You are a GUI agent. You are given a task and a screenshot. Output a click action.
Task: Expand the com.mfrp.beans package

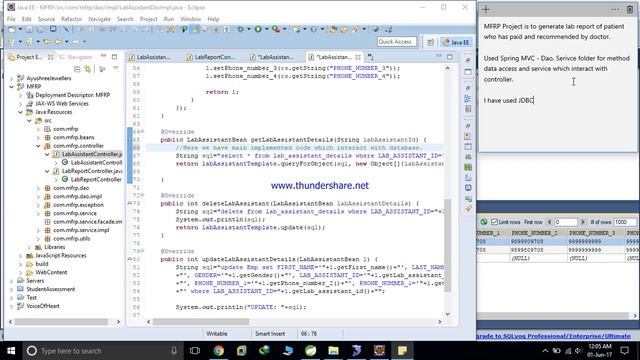click(38, 138)
